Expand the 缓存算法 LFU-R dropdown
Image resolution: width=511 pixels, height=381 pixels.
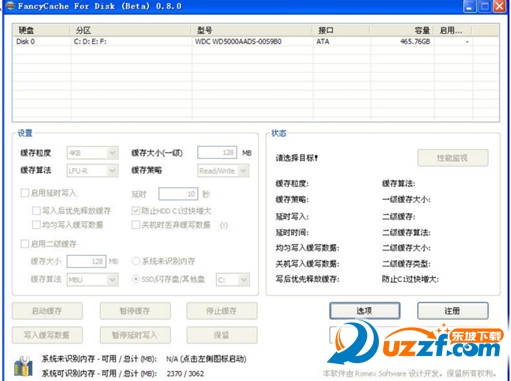pyautogui.click(x=92, y=171)
